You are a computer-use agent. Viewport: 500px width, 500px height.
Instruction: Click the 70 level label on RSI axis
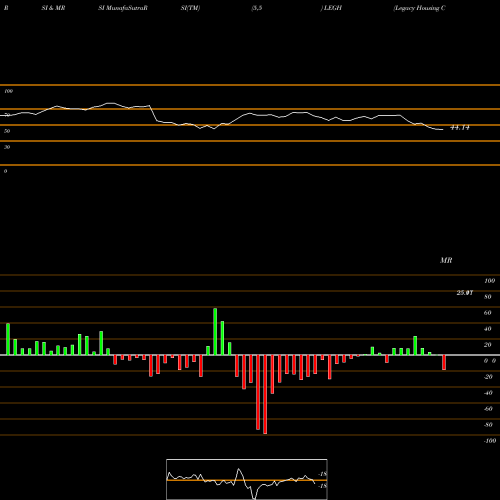(x=7, y=115)
